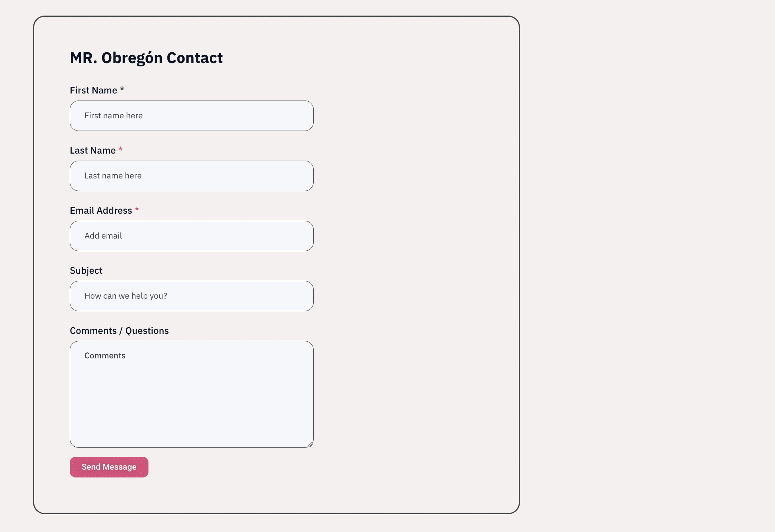775x532 pixels.
Task: Click the Add email input field
Action: coord(192,236)
